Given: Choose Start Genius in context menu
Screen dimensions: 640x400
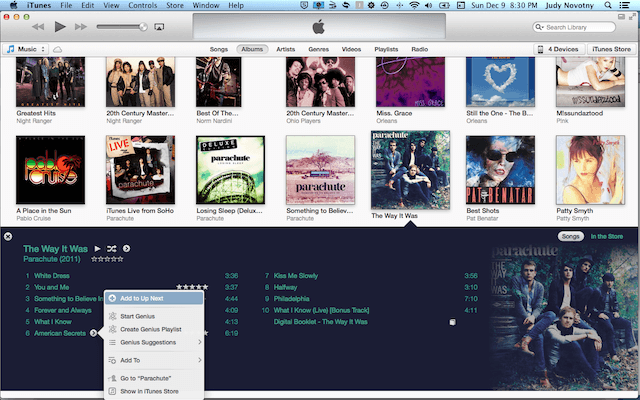Looking at the screenshot, I should coord(154,316).
